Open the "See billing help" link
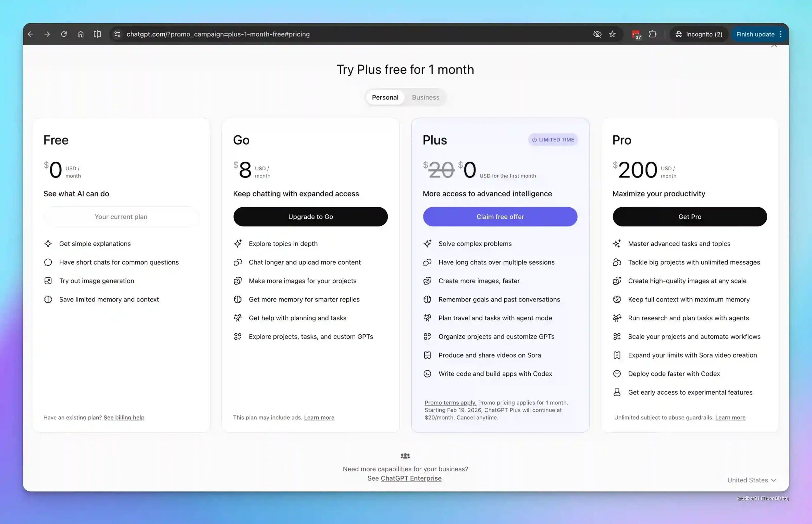This screenshot has width=812, height=524. (x=124, y=417)
